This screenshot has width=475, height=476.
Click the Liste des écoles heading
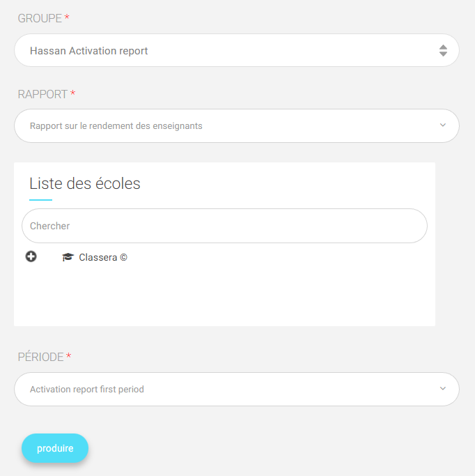pyautogui.click(x=85, y=183)
